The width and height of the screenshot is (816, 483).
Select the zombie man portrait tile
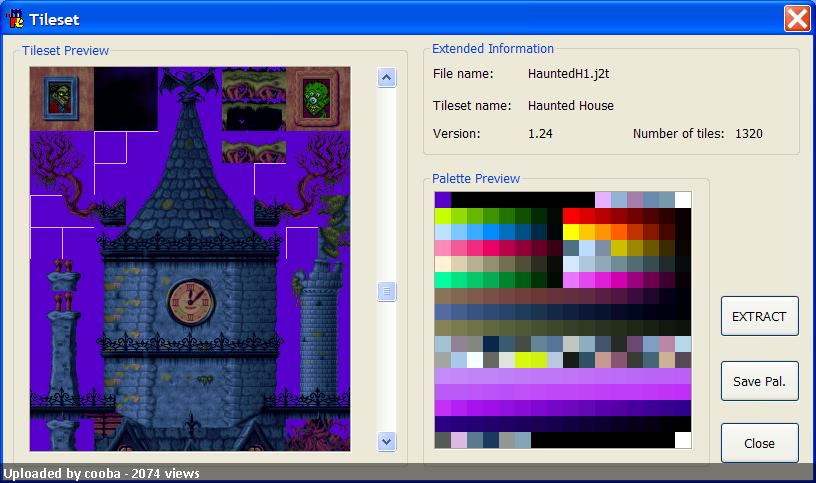tap(61, 99)
